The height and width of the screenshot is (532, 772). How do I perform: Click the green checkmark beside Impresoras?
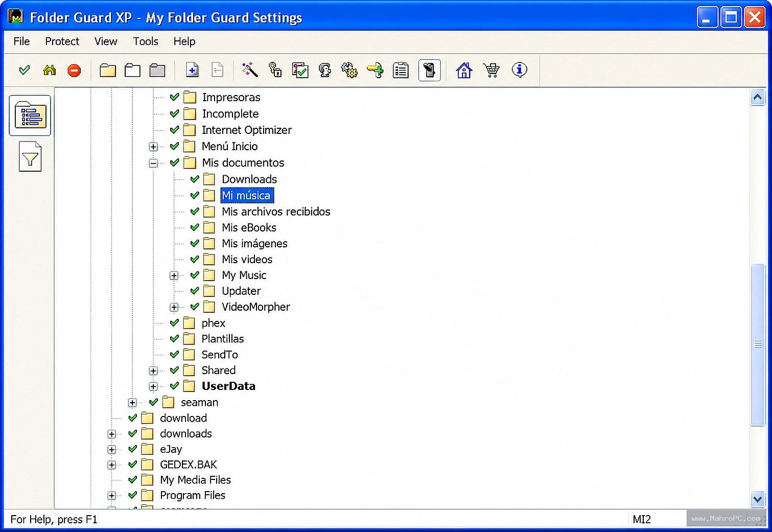174,97
